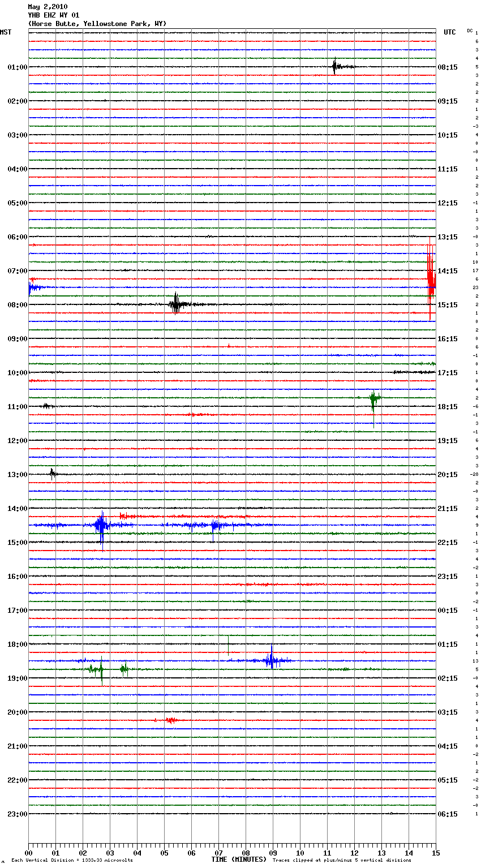
Task: Click the 02:15 UTC time label
Action: click(x=448, y=678)
